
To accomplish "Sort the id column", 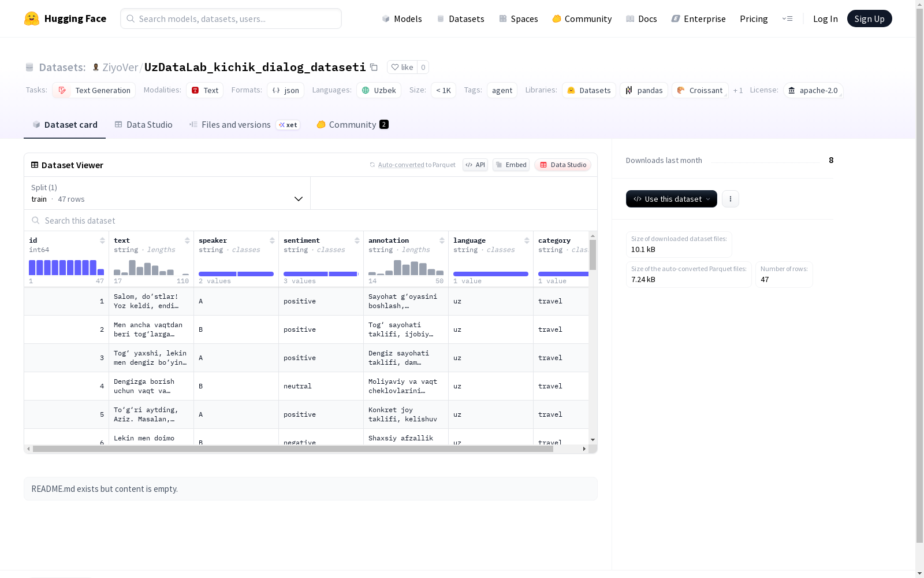I will (x=102, y=240).
